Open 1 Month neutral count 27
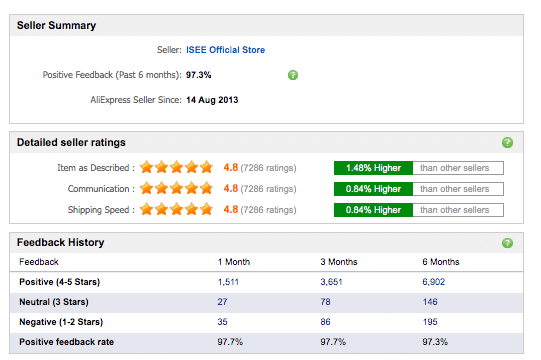The image size is (541, 360). [222, 302]
